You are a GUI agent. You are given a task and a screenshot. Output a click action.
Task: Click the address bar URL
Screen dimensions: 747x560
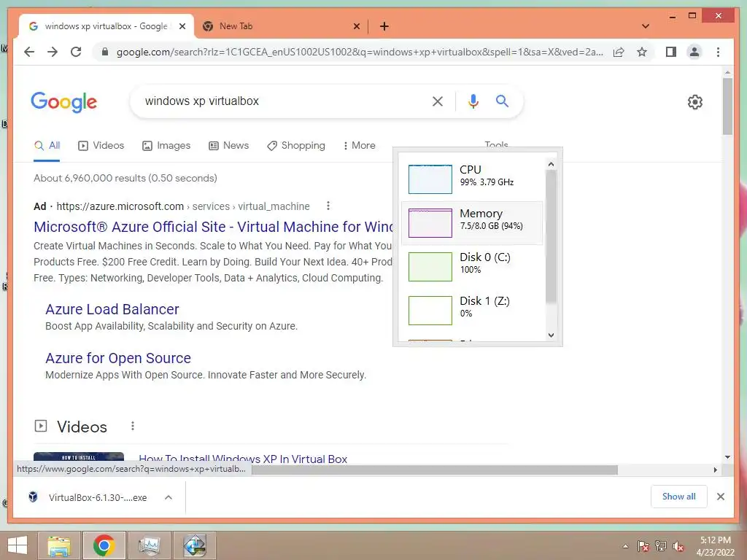click(x=360, y=52)
